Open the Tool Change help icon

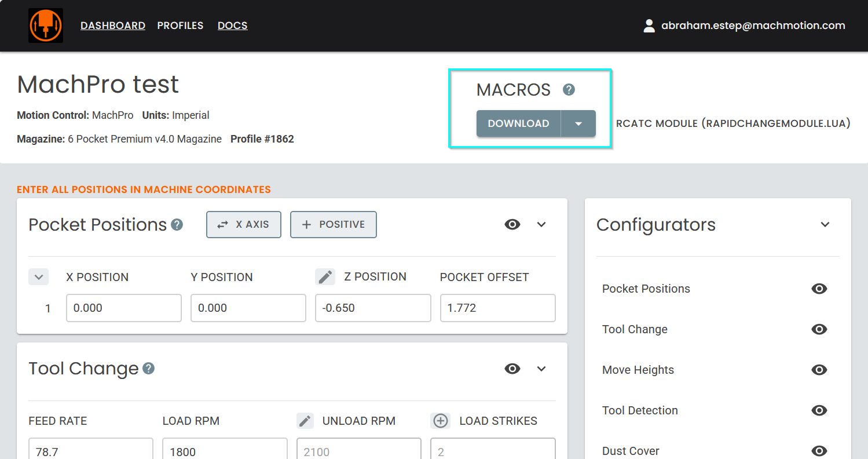149,369
